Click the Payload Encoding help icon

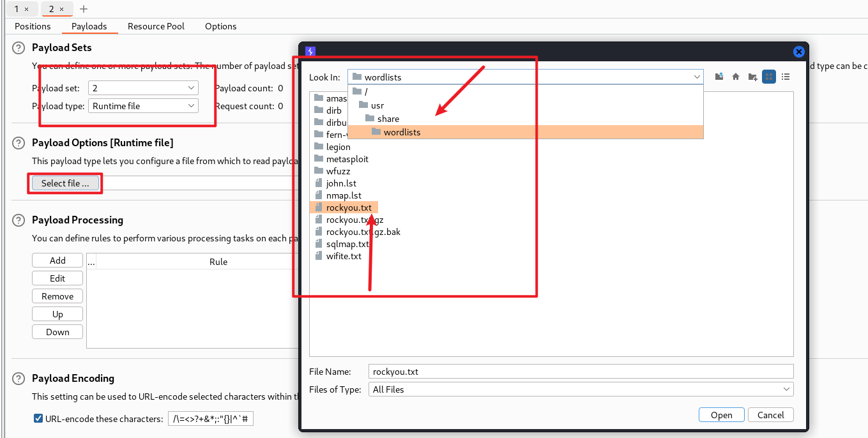tap(19, 379)
